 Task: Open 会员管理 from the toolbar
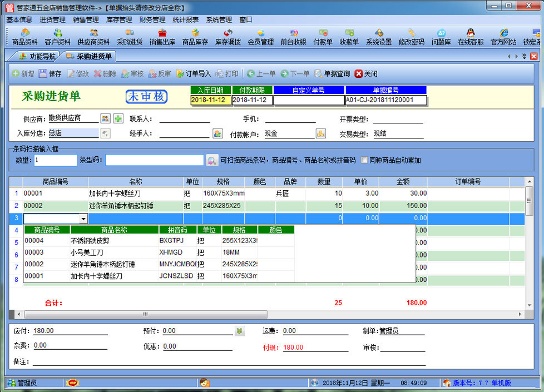(x=260, y=37)
